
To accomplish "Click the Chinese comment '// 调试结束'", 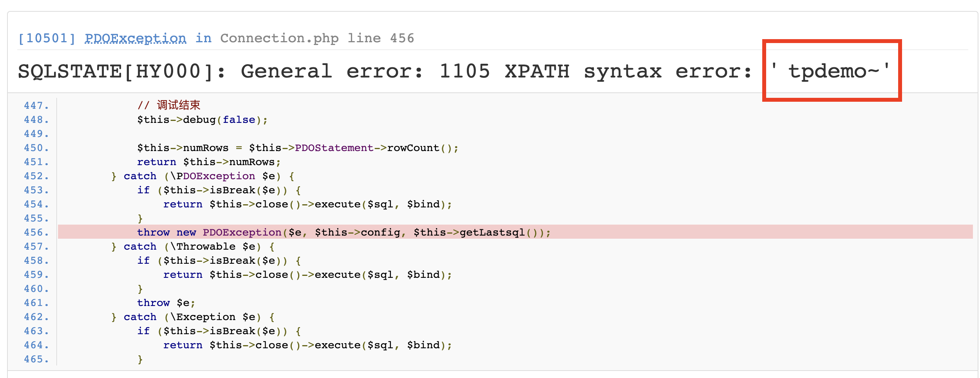I will point(169,105).
